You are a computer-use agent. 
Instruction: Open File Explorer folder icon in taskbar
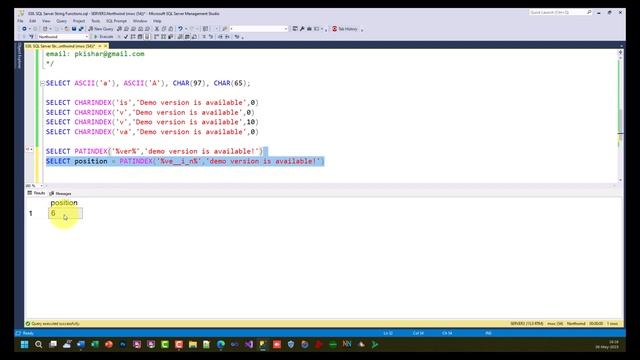click(x=193, y=344)
